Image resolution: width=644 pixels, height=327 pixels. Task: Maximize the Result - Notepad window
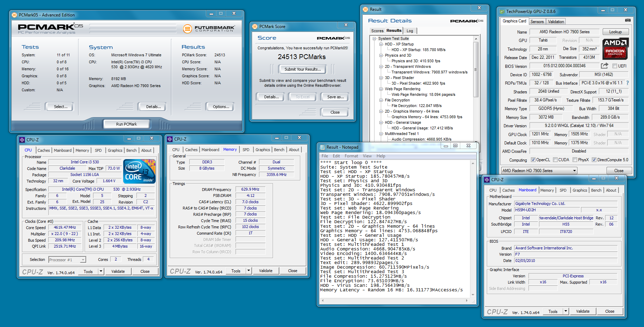[455, 145]
